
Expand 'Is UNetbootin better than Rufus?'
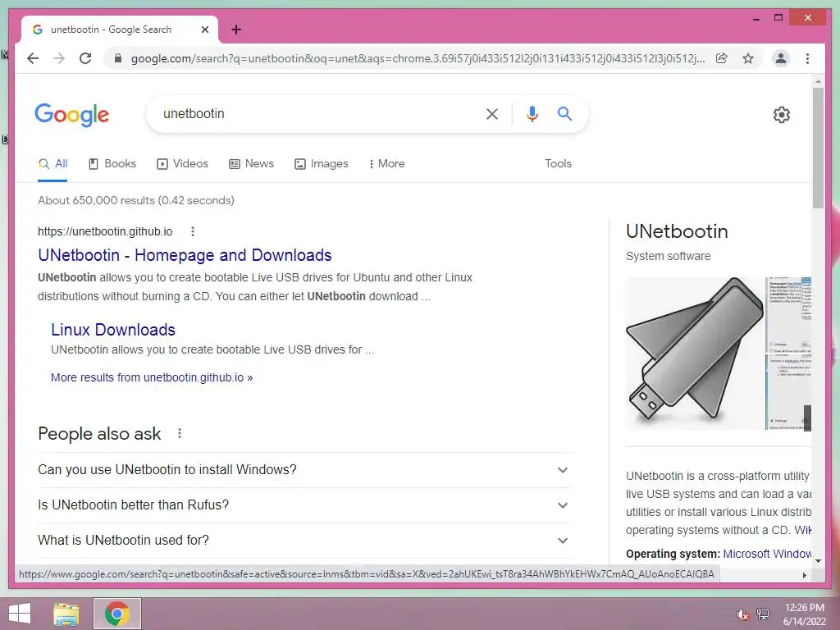click(x=305, y=505)
